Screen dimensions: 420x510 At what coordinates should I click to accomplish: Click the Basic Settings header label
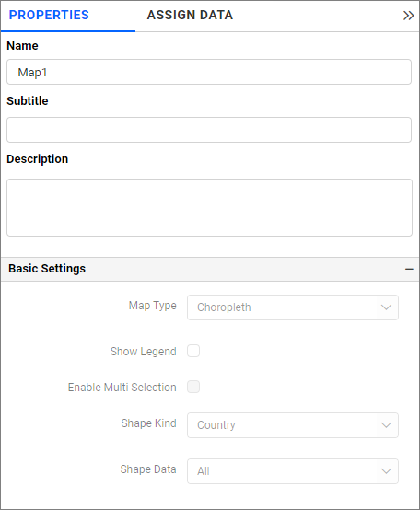[x=47, y=269]
